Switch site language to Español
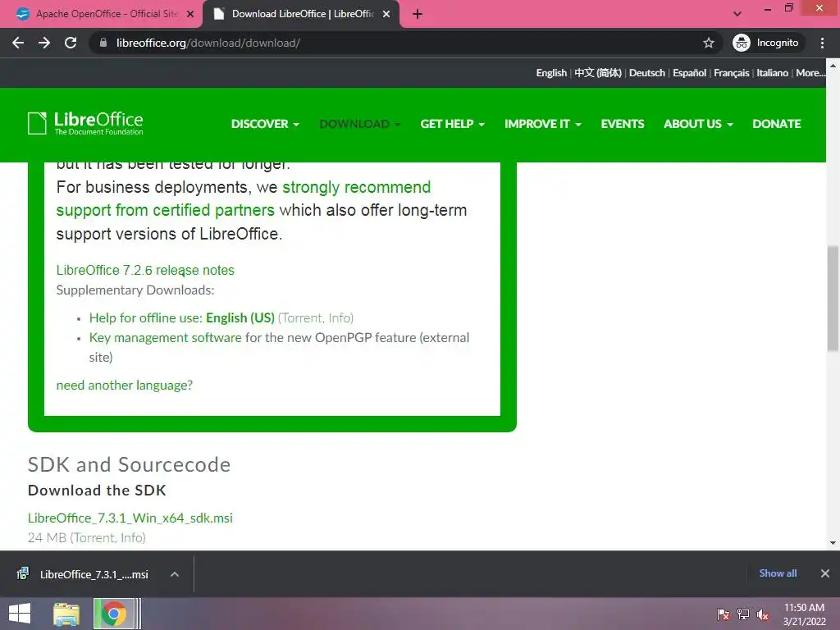840x630 pixels. coord(689,73)
